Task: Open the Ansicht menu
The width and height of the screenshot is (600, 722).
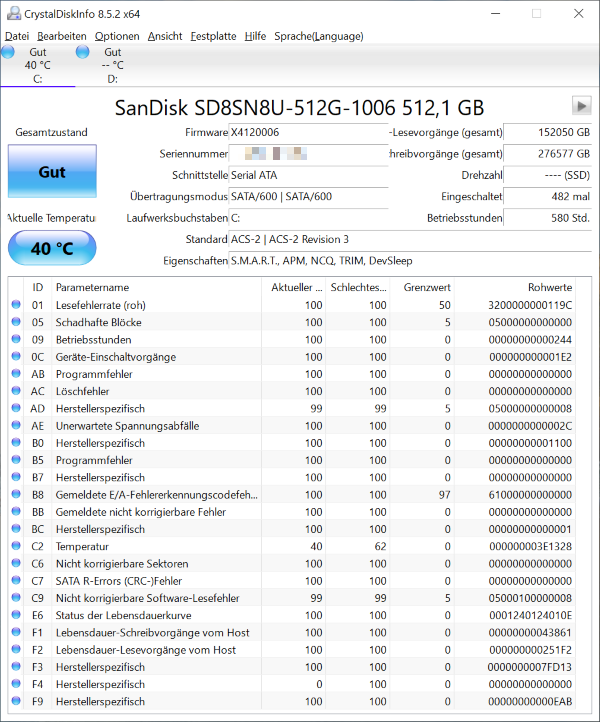Action: pos(165,36)
